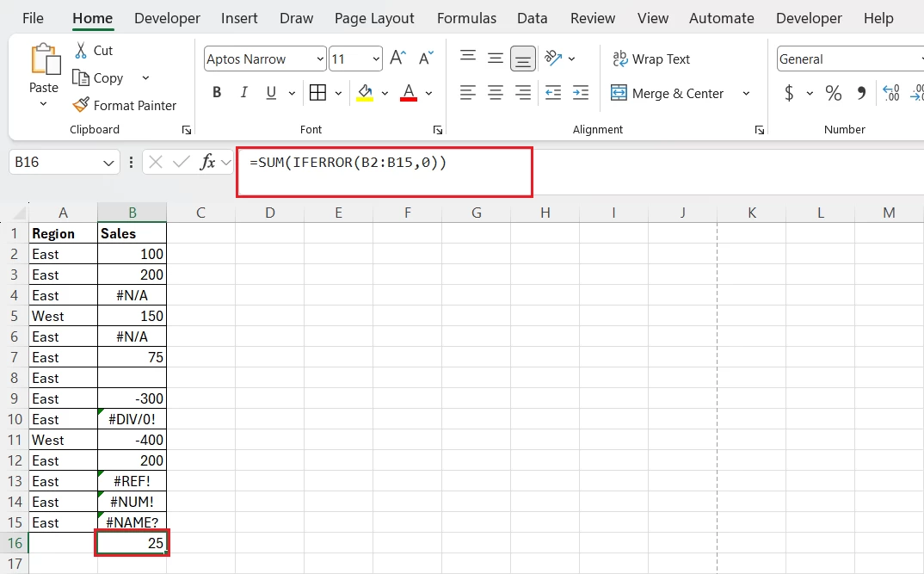Activate the Format Painter brush
924x574 pixels.
click(81, 105)
